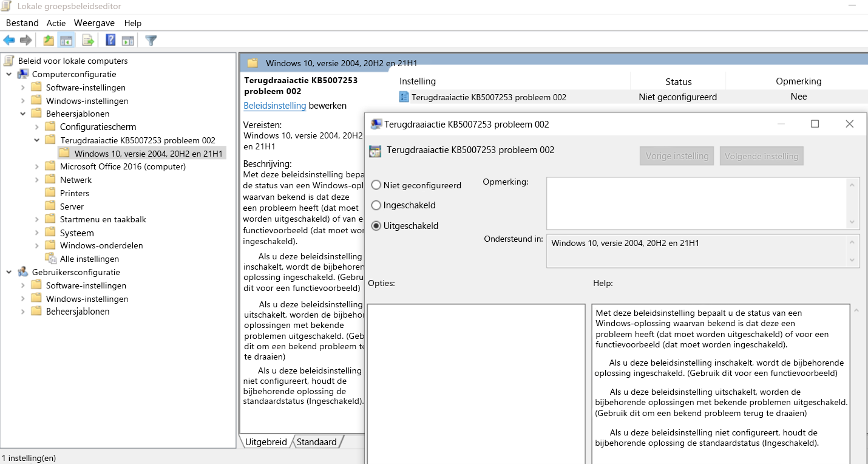Click the folder icon in details pane header
The height and width of the screenshot is (464, 868).
click(x=253, y=63)
